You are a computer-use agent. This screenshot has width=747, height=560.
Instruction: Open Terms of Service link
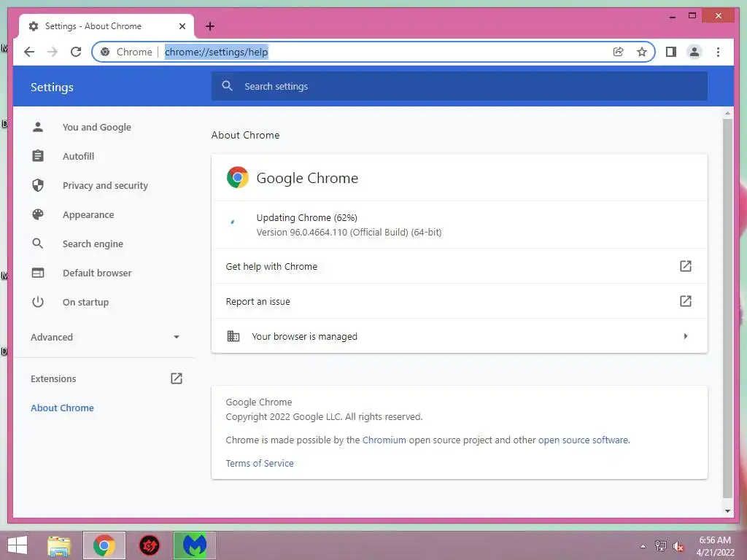coord(260,463)
